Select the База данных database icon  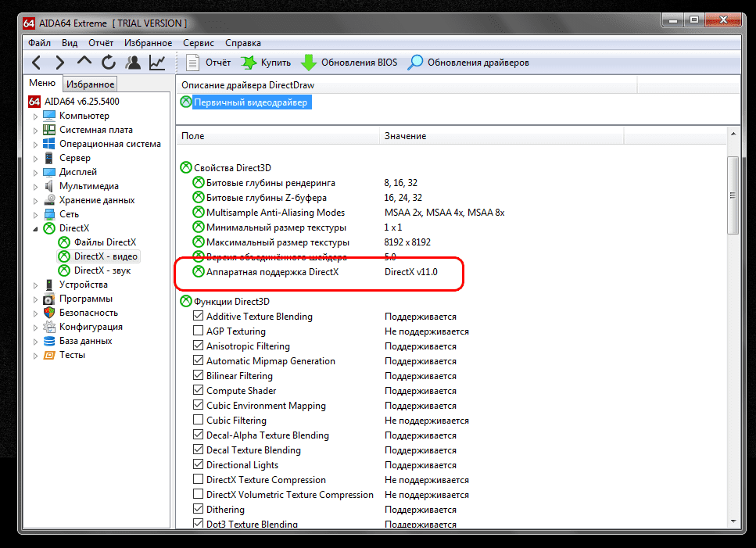point(49,341)
